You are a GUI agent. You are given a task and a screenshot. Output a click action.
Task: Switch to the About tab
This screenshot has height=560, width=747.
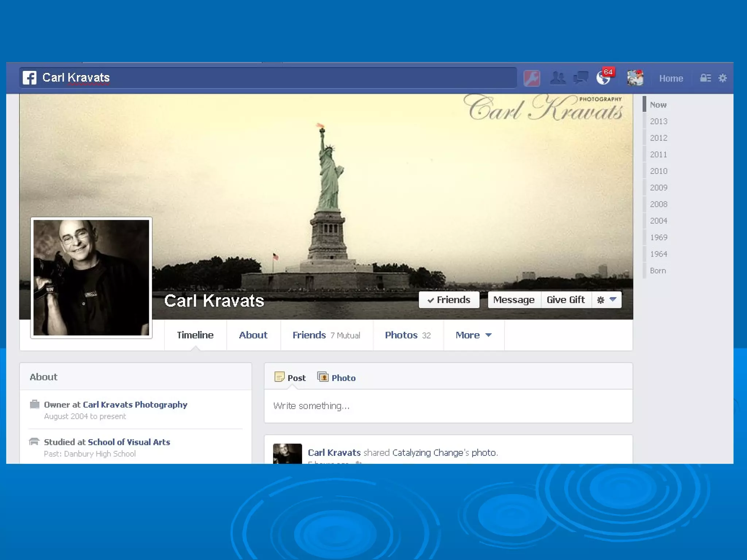coord(253,335)
